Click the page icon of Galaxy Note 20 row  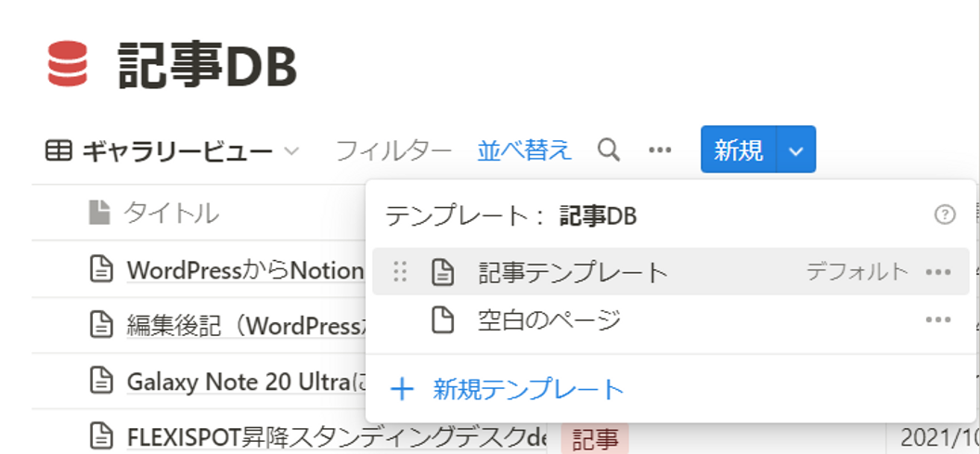coord(100,380)
